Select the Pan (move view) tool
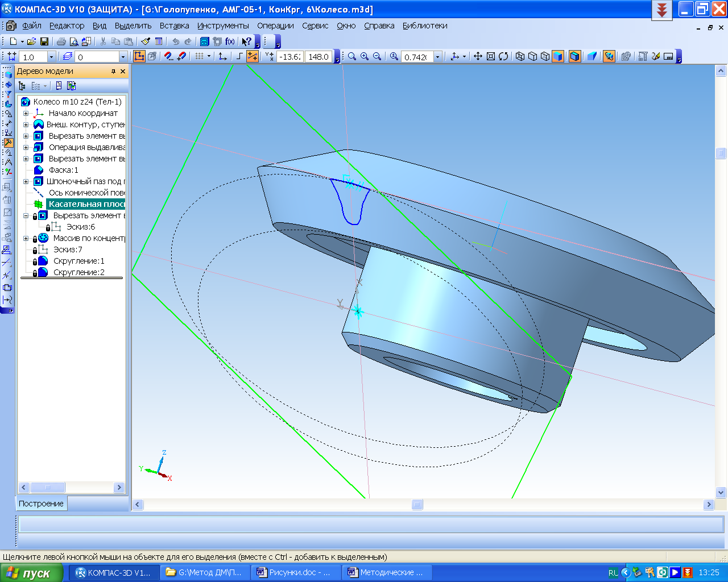The image size is (728, 582). tap(478, 57)
